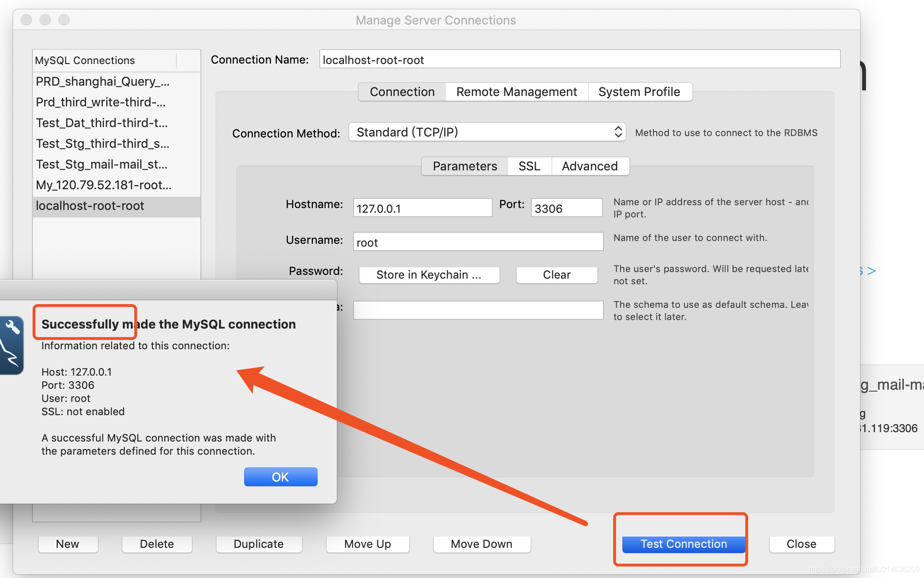Viewport: 924px width, 578px height.
Task: Click Store in Keychain button
Action: pyautogui.click(x=429, y=275)
